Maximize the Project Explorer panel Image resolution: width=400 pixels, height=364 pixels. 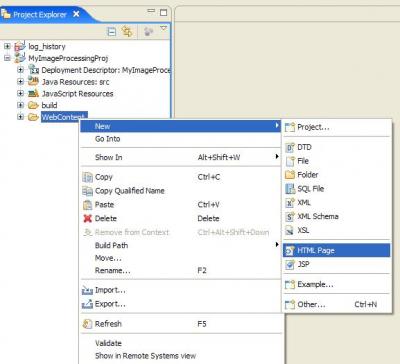[163, 13]
